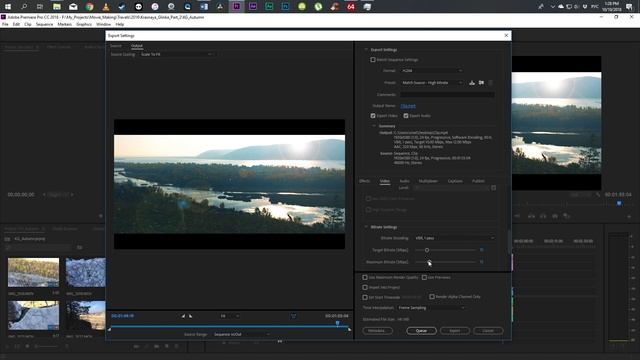Image resolution: width=640 pixels, height=360 pixels.
Task: Switch to the Captions tab
Action: 455,181
